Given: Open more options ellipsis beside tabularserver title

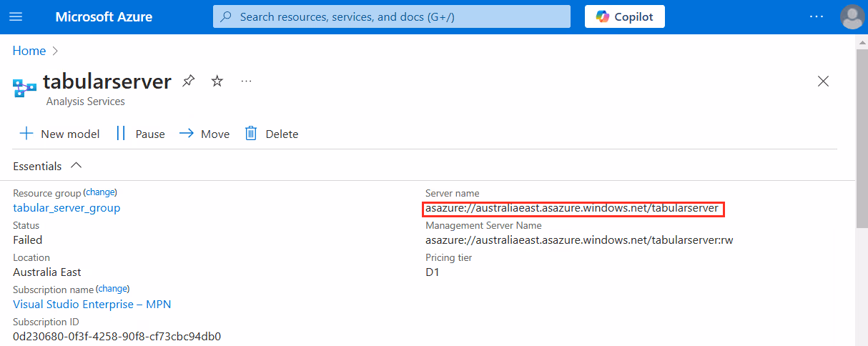Looking at the screenshot, I should coord(247,81).
